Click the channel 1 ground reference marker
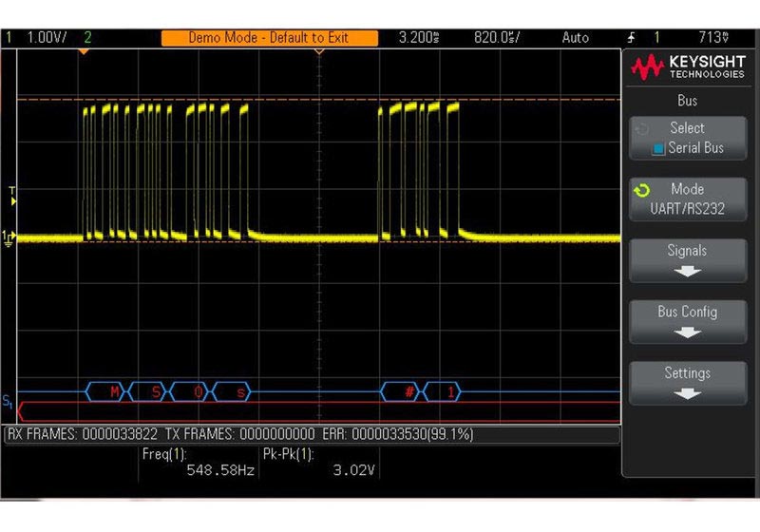Viewport: 760px width, 532px height. (9, 237)
